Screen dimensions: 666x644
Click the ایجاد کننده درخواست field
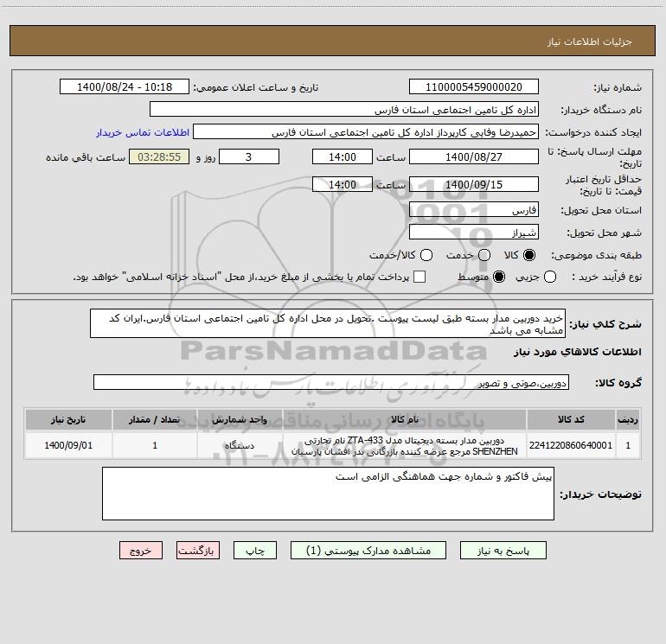[366, 132]
